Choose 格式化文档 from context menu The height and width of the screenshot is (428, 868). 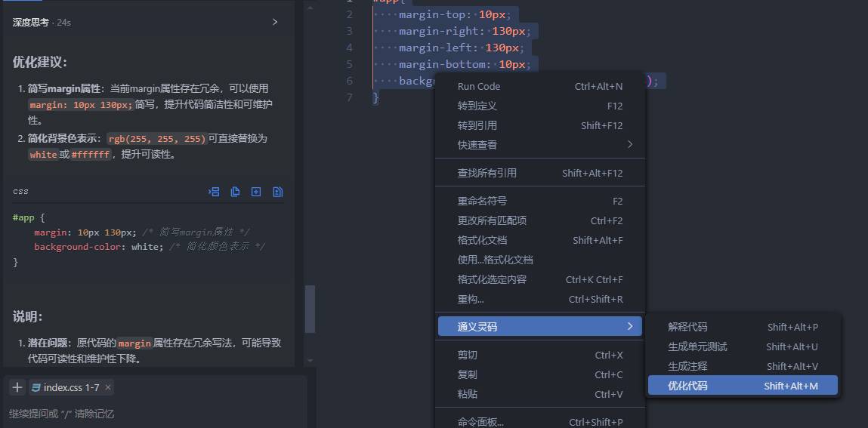539,240
